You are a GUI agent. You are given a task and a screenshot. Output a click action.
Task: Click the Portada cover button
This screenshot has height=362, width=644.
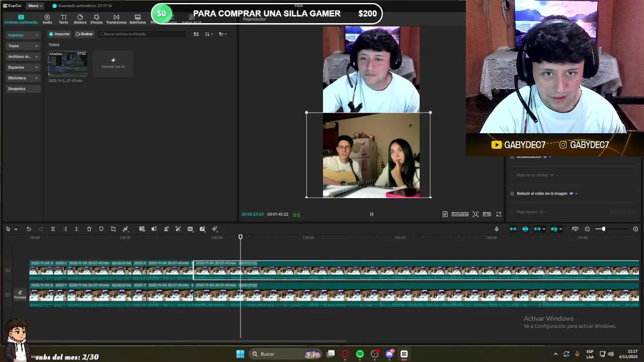[20, 295]
